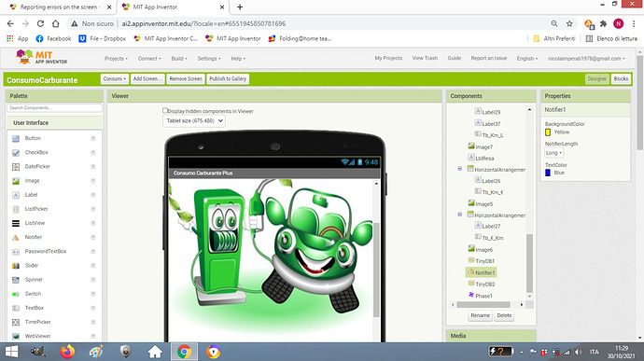644x361 pixels.
Task: Collapse HorizontalArrangement above Label26
Action: pyautogui.click(x=459, y=169)
